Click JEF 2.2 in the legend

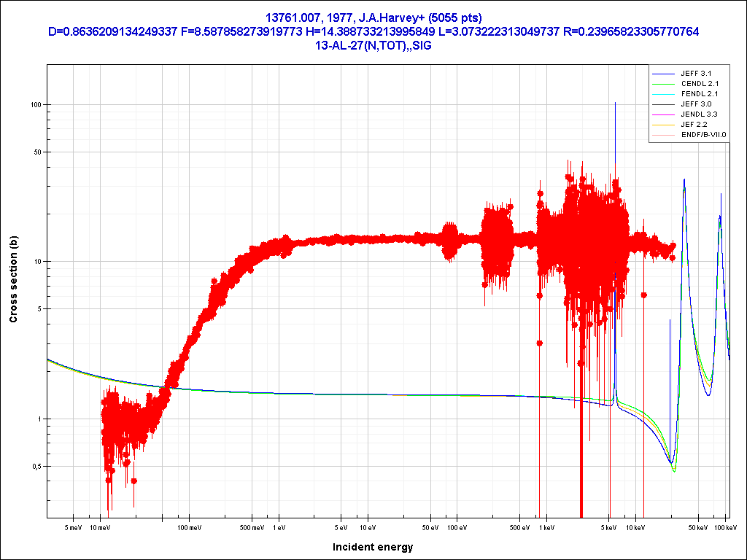coord(693,125)
